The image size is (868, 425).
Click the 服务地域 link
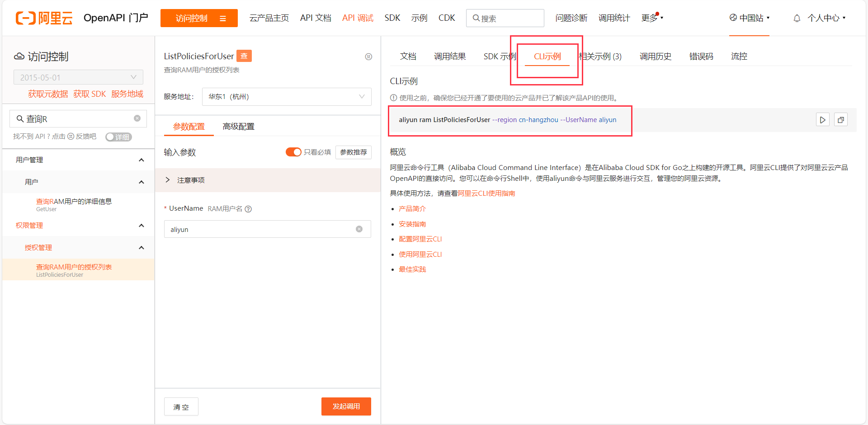point(127,94)
